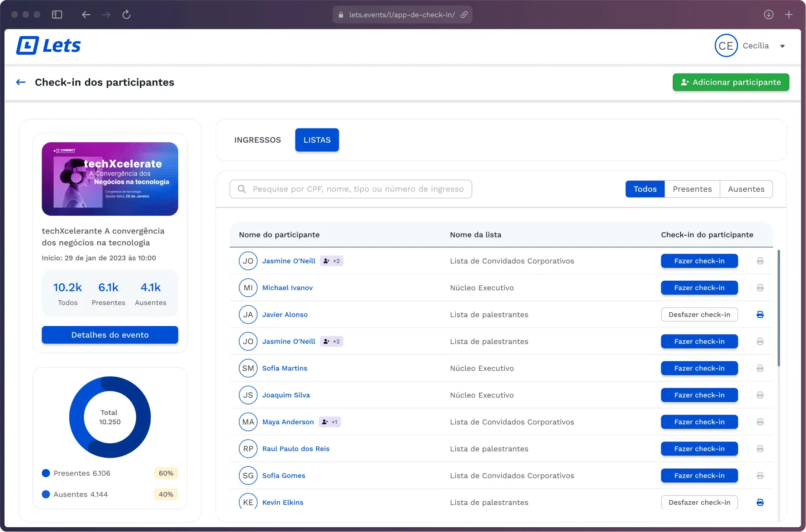The height and width of the screenshot is (532, 806).
Task: Open browser downloads icon
Action: click(x=768, y=15)
